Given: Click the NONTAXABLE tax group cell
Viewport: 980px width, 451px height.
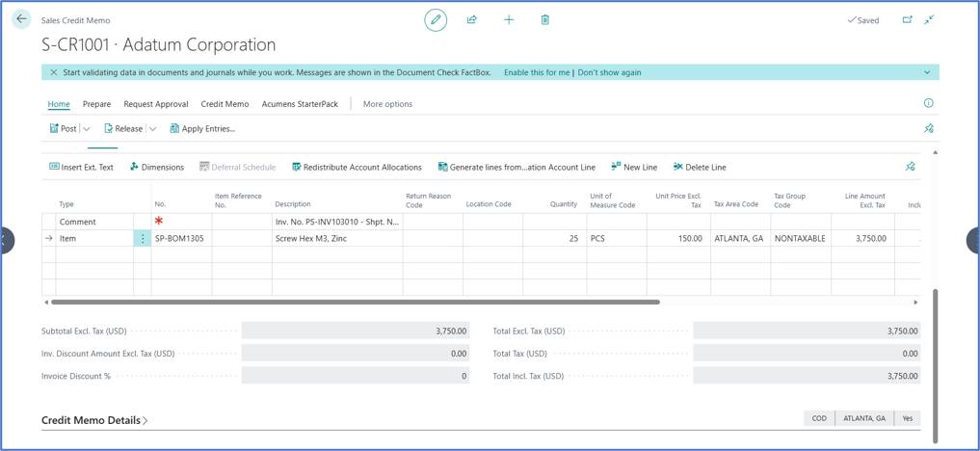Looking at the screenshot, I should (x=800, y=239).
